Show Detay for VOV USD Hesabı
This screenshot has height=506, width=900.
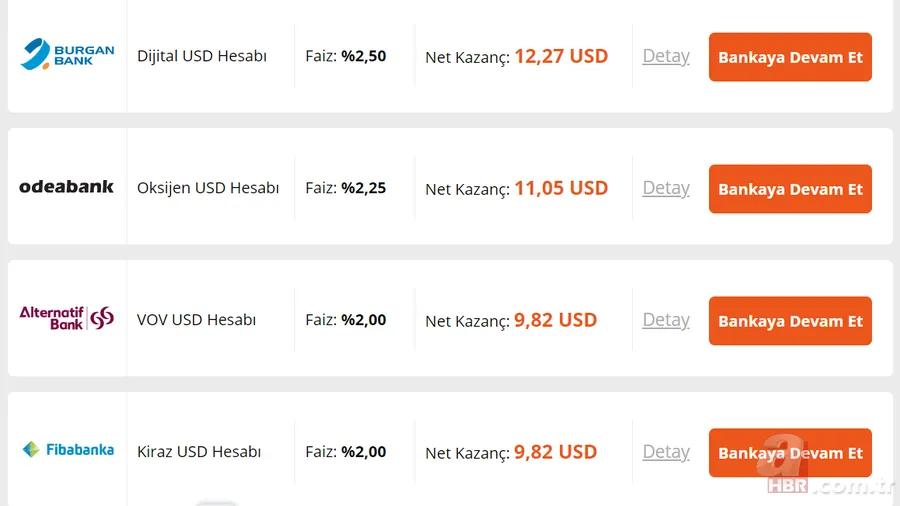click(666, 320)
